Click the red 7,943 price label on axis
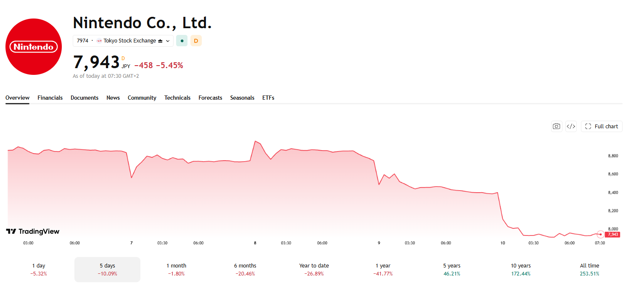The width and height of the screenshot is (644, 286). (613, 234)
